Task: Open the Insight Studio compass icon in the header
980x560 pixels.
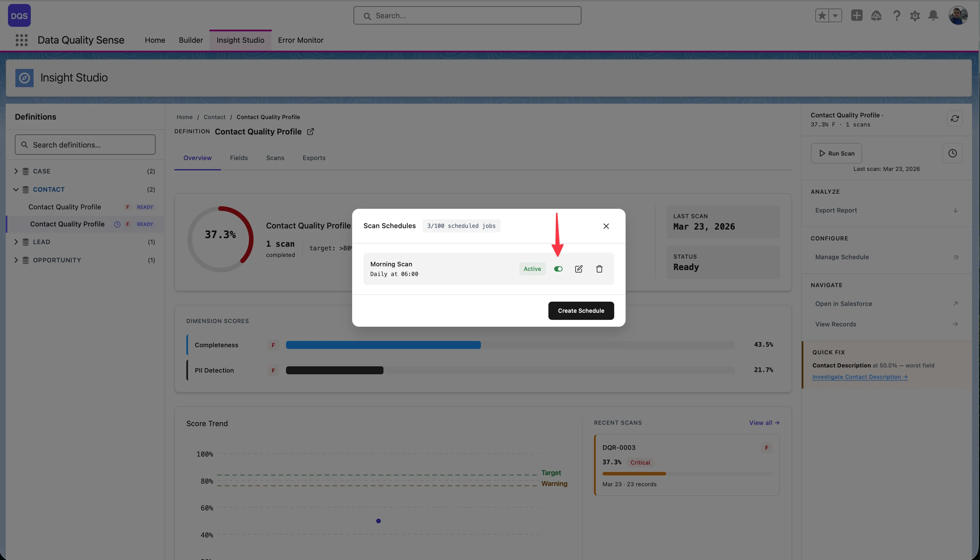Action: click(24, 78)
